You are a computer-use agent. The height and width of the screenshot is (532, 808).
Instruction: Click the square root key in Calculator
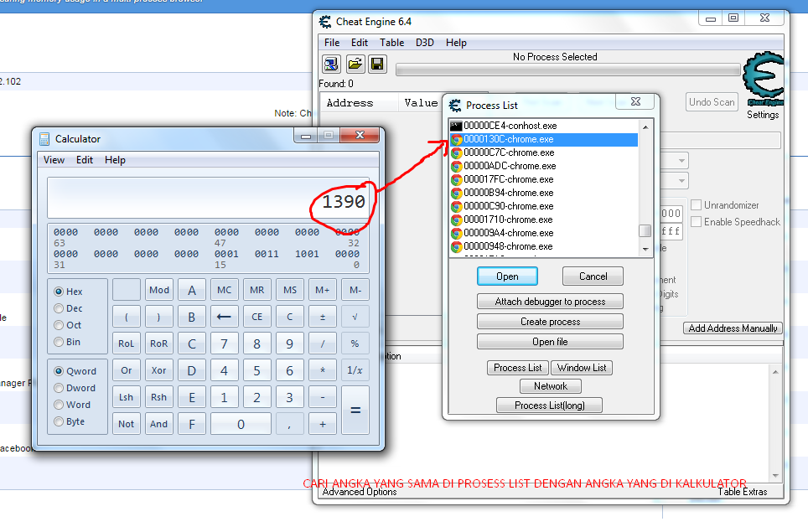355,317
